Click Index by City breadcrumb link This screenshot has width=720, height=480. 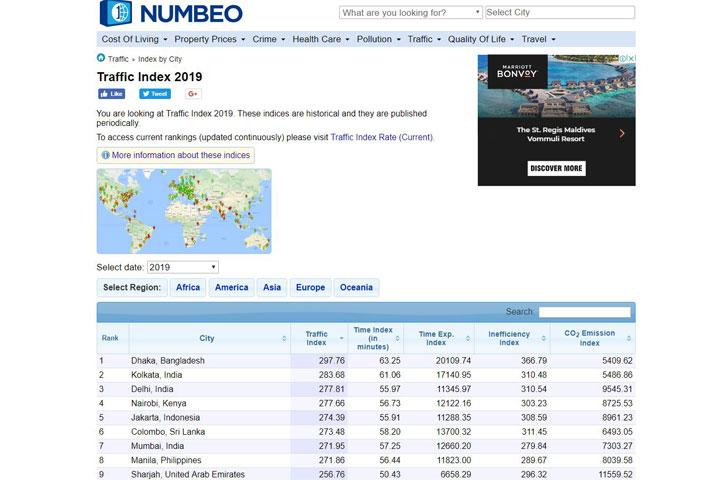(x=160, y=59)
